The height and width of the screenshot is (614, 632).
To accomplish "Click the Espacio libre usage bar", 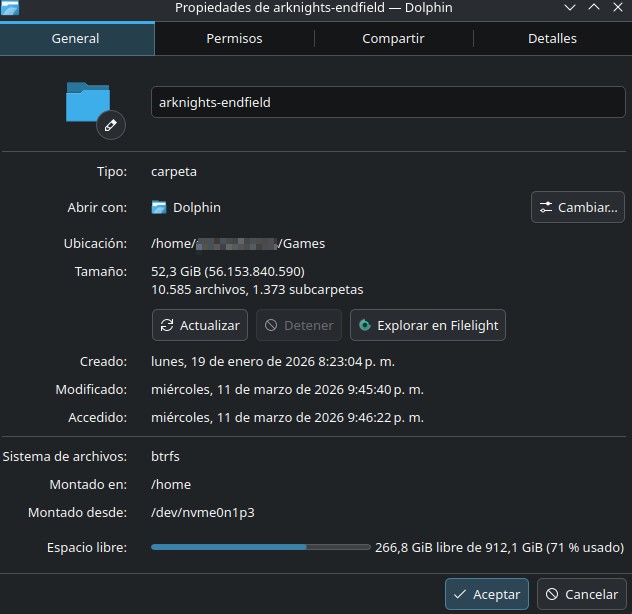I will (x=261, y=547).
